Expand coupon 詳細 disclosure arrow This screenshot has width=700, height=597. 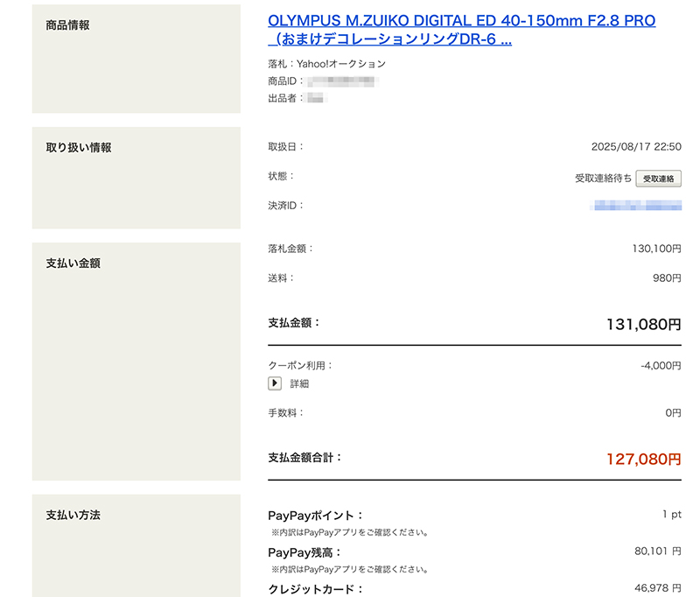[x=275, y=383]
